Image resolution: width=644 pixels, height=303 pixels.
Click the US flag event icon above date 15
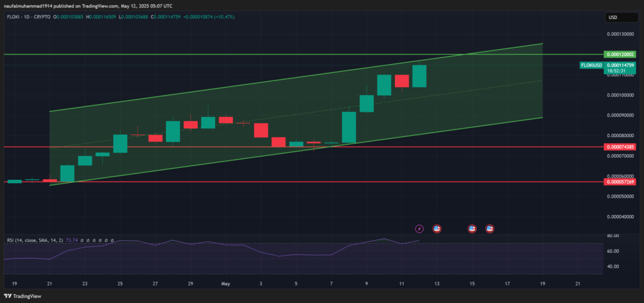point(472,228)
